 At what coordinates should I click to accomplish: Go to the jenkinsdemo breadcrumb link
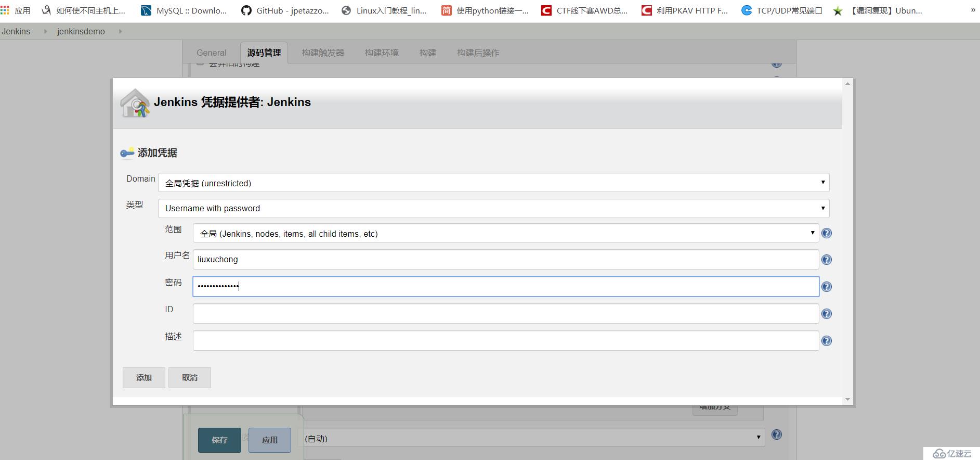[81, 31]
